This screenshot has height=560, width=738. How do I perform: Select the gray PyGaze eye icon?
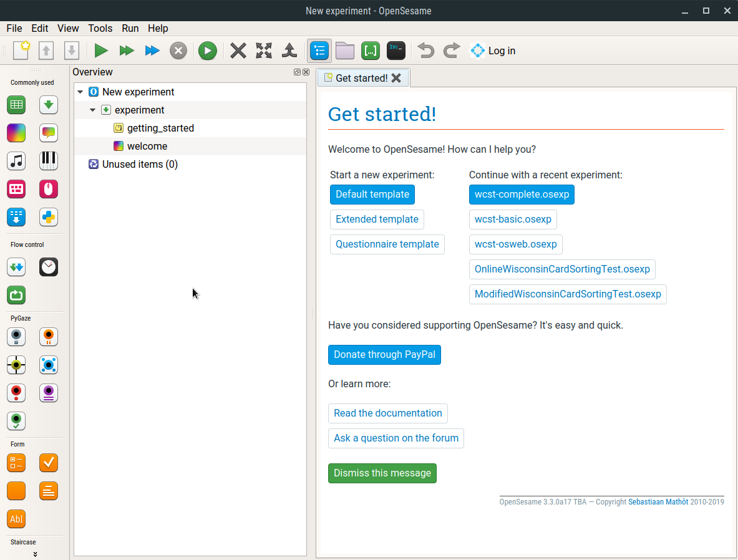coord(16,337)
